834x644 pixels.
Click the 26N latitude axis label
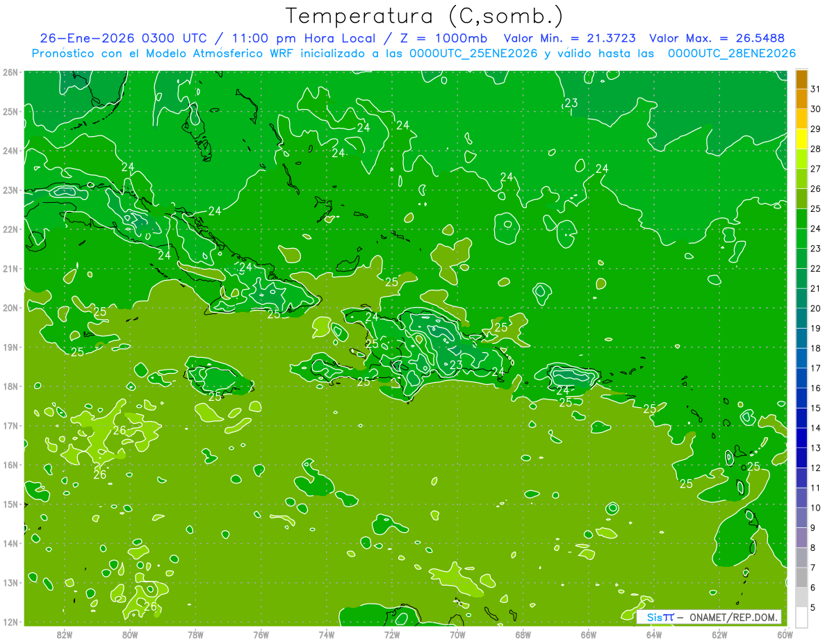coord(10,72)
